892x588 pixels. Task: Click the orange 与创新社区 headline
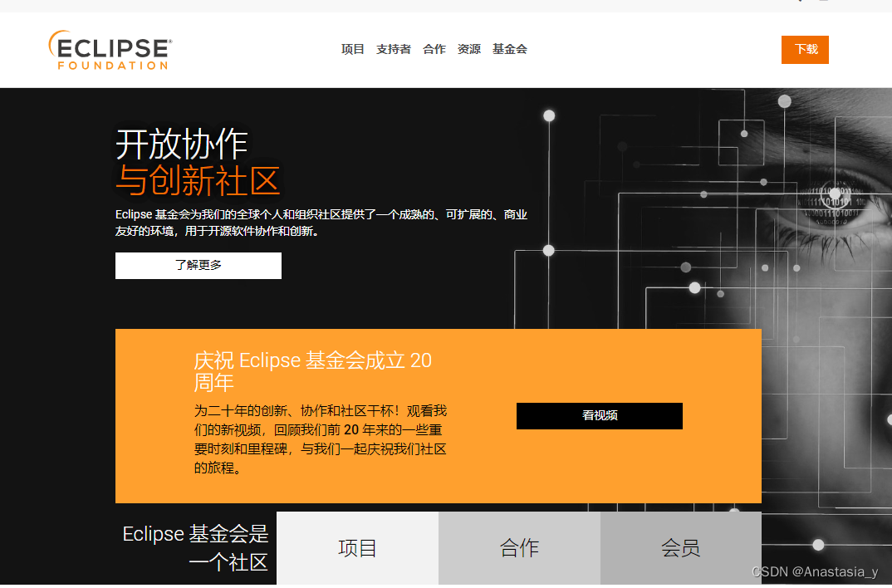198,181
